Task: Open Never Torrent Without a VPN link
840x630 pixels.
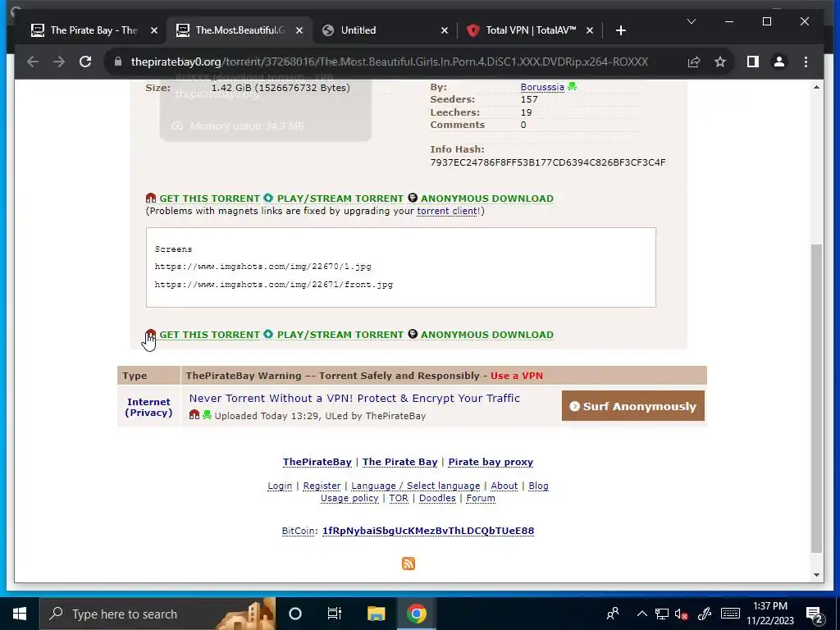Action: tap(354, 398)
